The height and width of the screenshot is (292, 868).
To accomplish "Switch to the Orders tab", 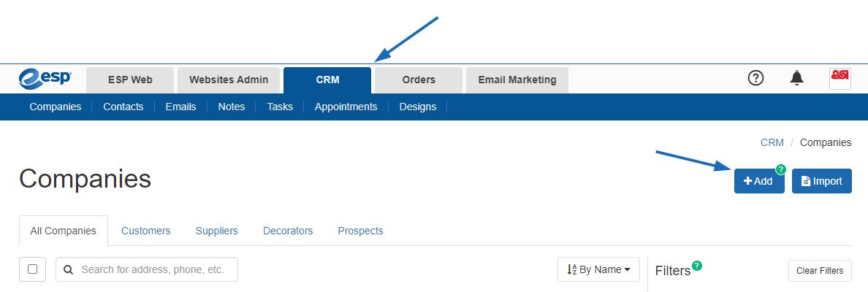I will point(419,80).
